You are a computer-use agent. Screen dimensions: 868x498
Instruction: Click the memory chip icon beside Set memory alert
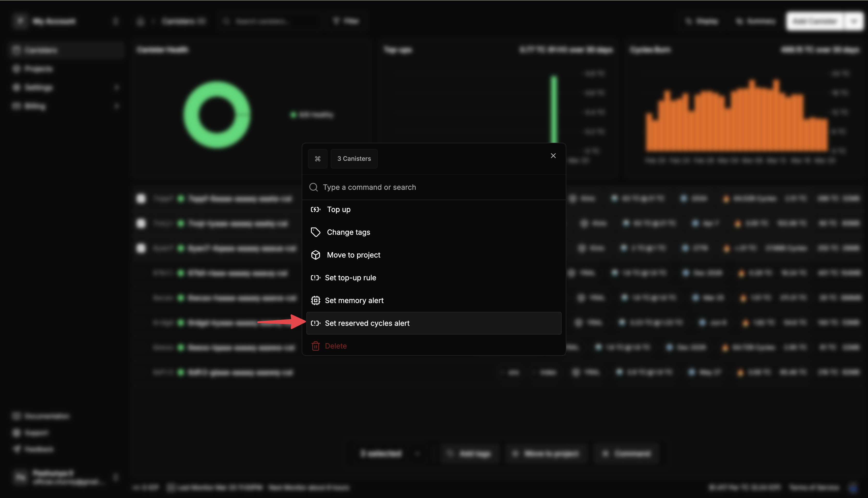coord(315,300)
